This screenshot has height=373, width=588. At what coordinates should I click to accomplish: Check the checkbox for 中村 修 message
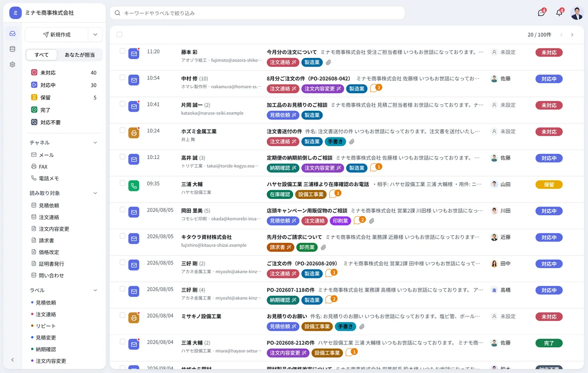[122, 77]
